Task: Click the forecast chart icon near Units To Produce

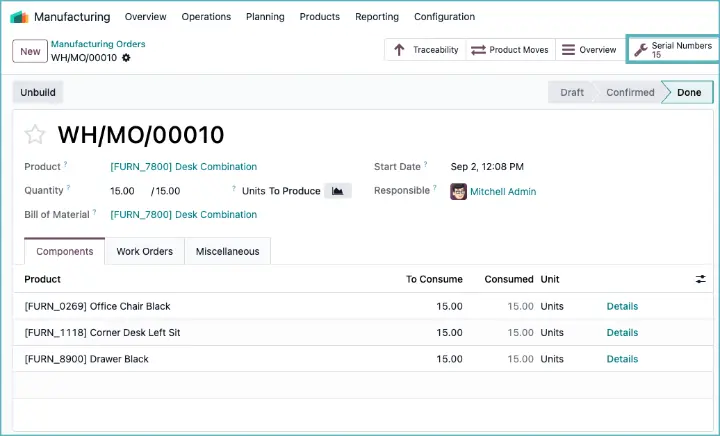Action: 338,191
